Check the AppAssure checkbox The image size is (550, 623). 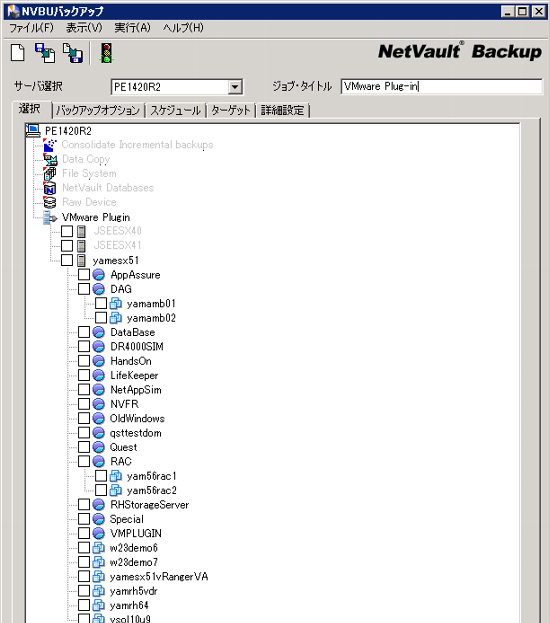click(x=84, y=275)
